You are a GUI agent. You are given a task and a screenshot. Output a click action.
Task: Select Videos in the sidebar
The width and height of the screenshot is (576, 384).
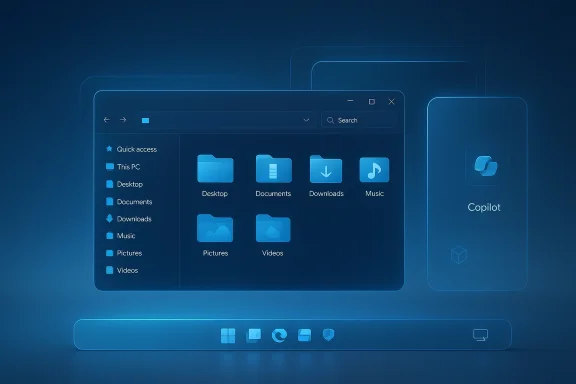122,270
